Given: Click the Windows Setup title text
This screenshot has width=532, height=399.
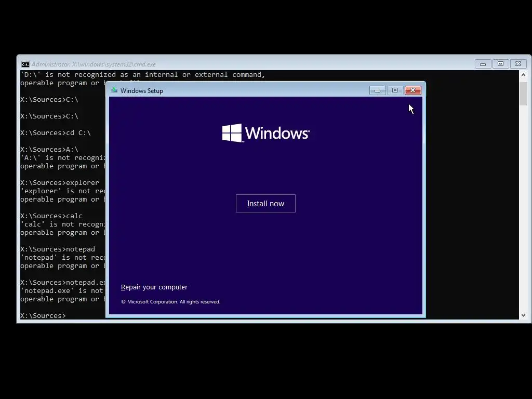Looking at the screenshot, I should (x=141, y=90).
